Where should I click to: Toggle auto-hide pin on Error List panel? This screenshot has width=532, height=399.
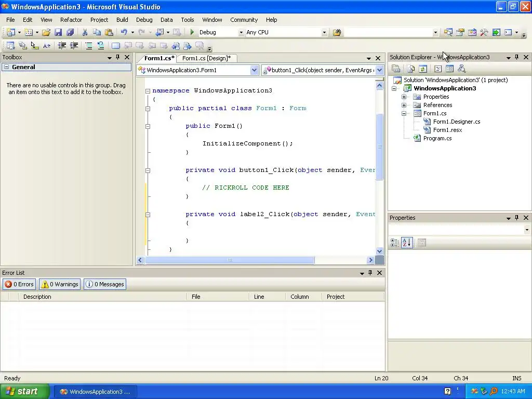[x=370, y=272]
